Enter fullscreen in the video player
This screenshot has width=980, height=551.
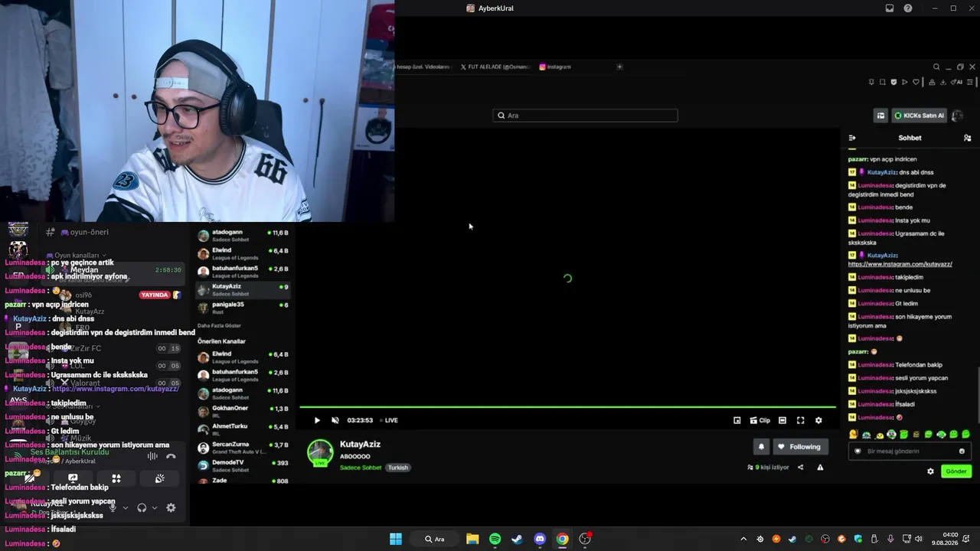click(x=801, y=420)
